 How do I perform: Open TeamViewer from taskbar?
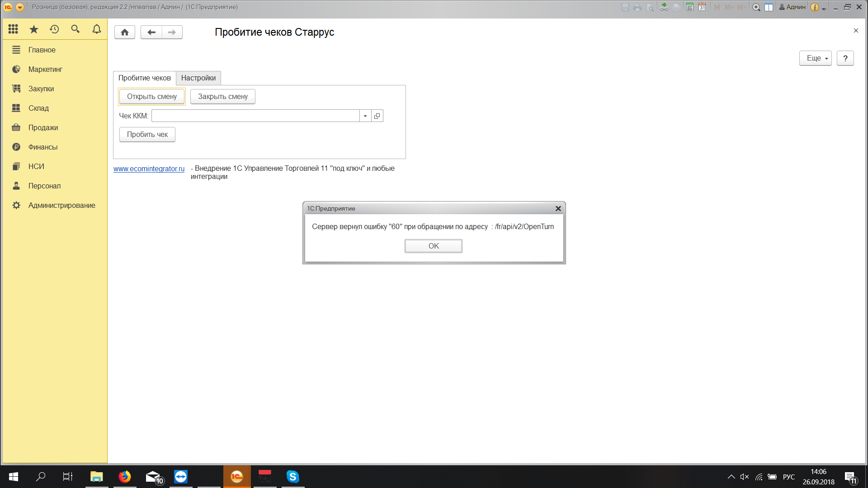point(181,477)
